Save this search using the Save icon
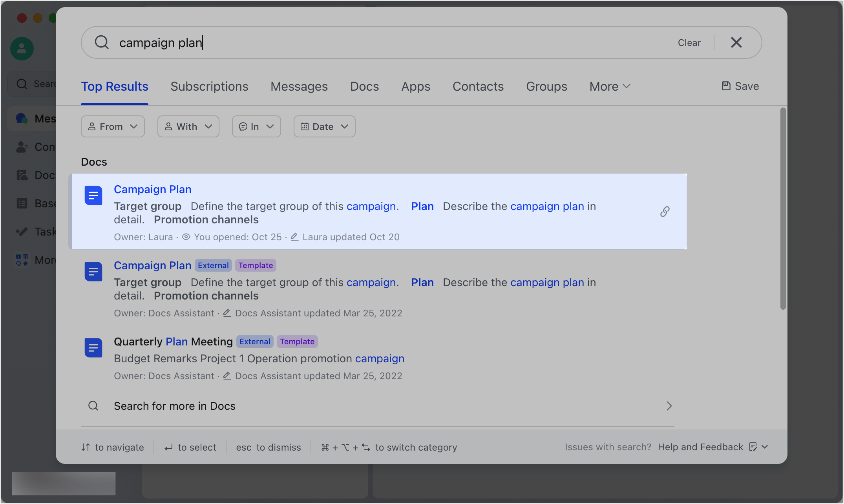 click(740, 86)
